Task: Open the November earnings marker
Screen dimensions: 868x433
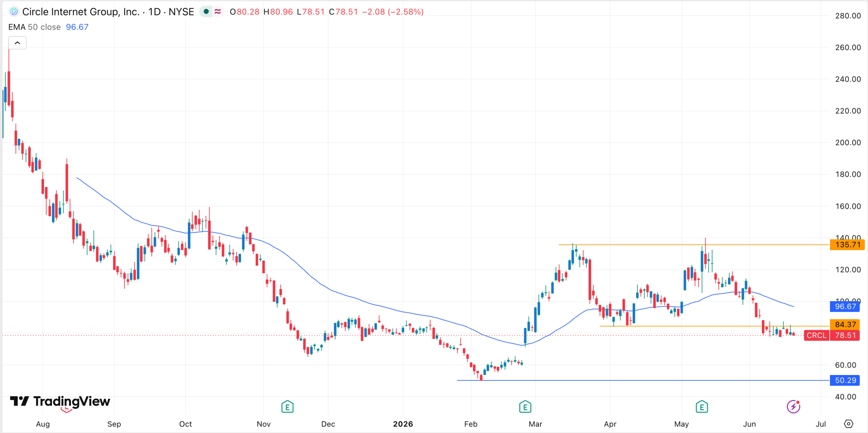Action: pyautogui.click(x=287, y=406)
